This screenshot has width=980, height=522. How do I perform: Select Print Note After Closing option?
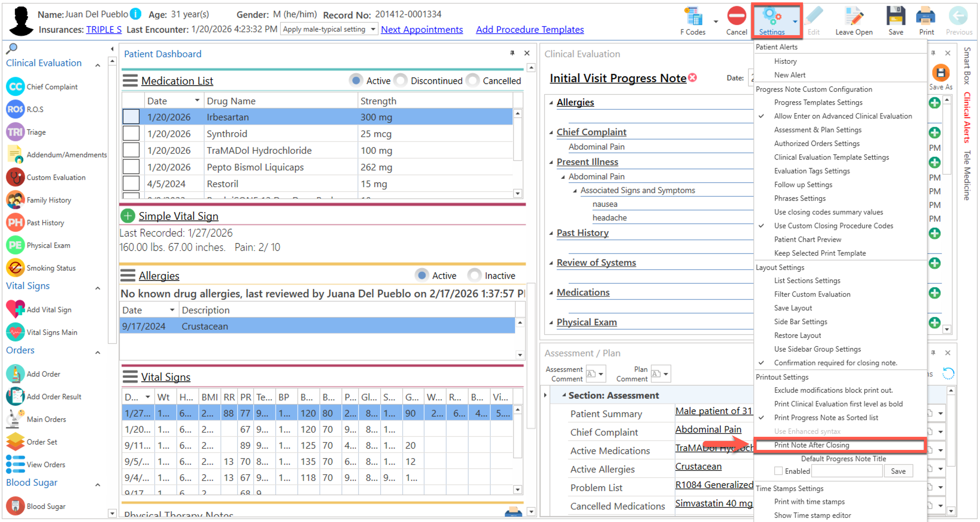(811, 445)
